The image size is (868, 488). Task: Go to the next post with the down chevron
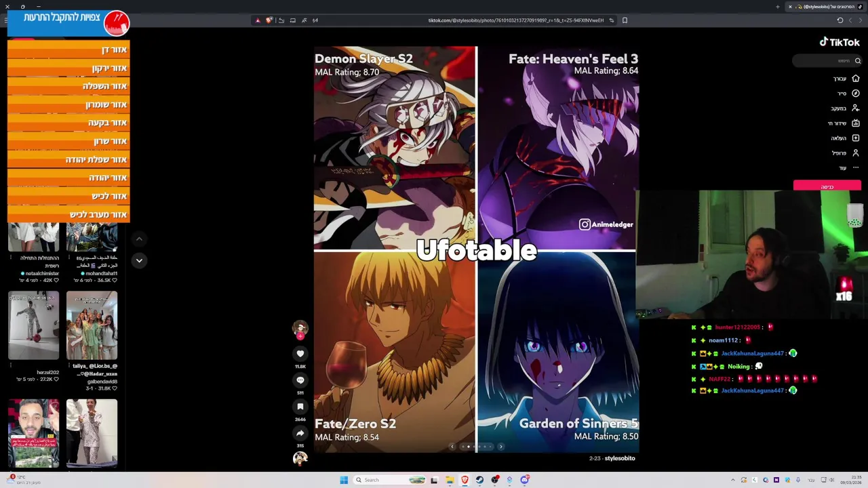click(139, 260)
